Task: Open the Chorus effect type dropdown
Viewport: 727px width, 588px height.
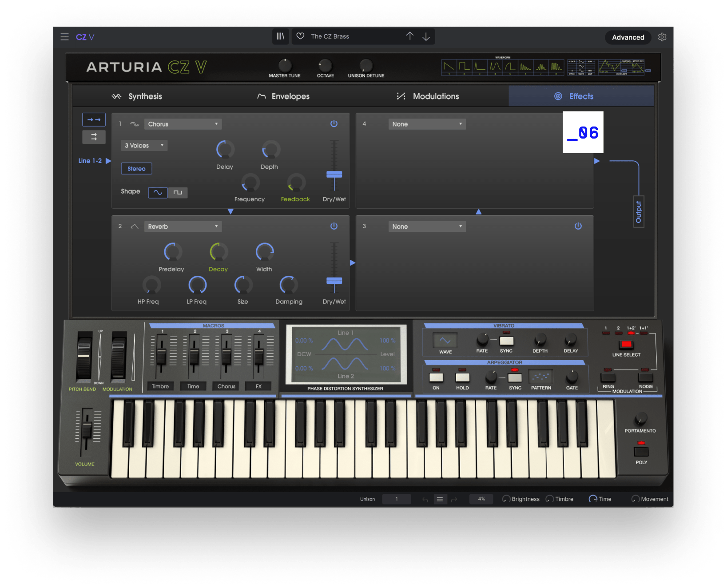Action: click(183, 124)
